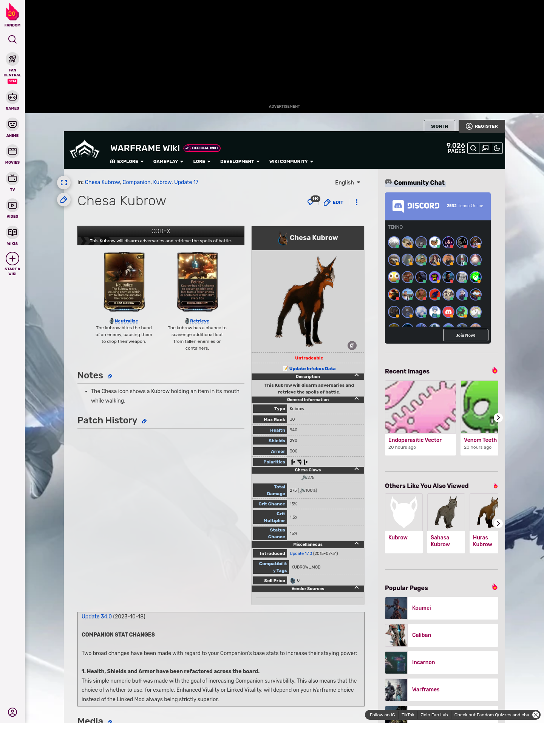
Task: Open the Games controller icon
Action: pos(12,97)
